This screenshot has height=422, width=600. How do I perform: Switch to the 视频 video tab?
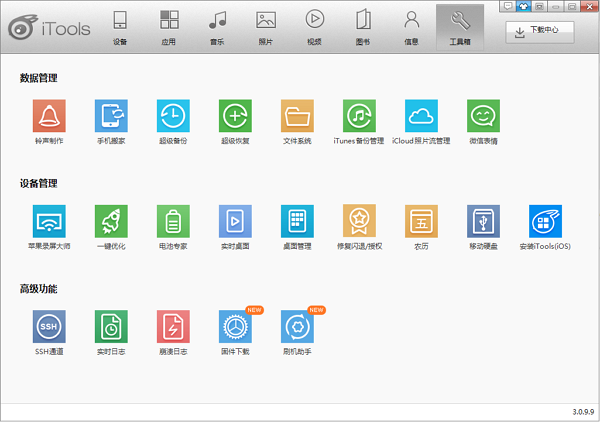pyautogui.click(x=314, y=28)
